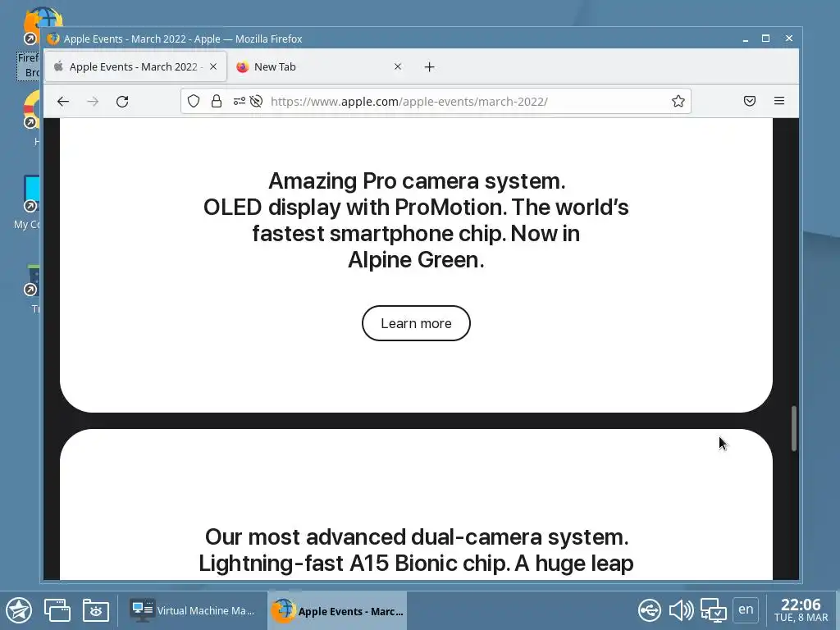This screenshot has width=840, height=630.
Task: Click the 'Alpine Green.' text
Action: click(x=416, y=260)
